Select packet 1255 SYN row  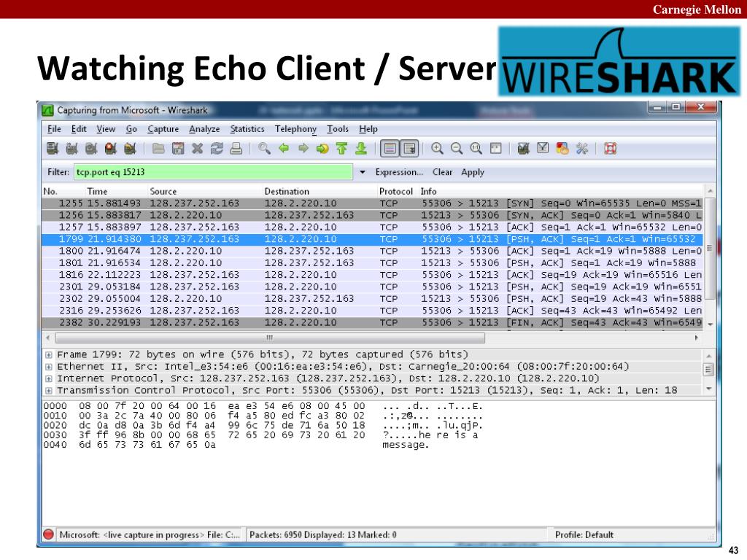coord(372,203)
